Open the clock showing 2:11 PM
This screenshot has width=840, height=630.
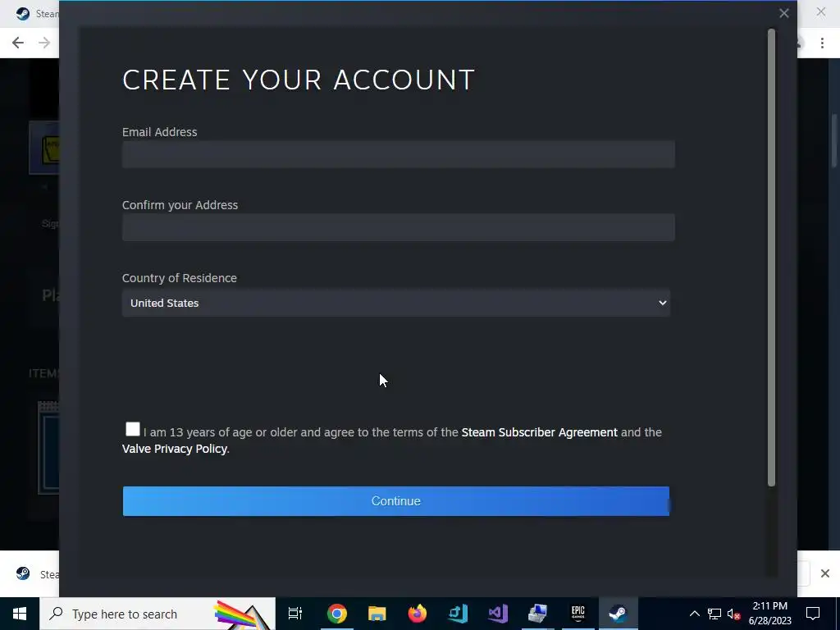tap(769, 614)
